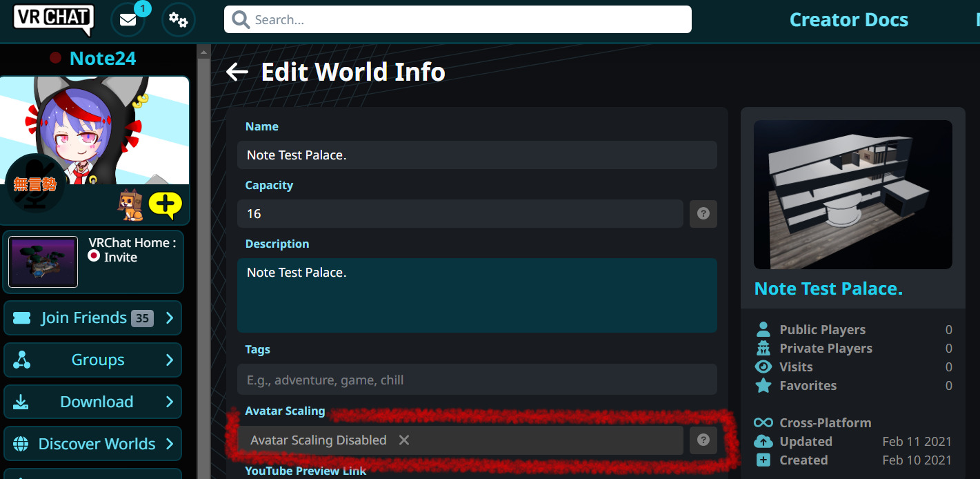The height and width of the screenshot is (479, 980).
Task: Open the settings gears icon
Action: 179,20
